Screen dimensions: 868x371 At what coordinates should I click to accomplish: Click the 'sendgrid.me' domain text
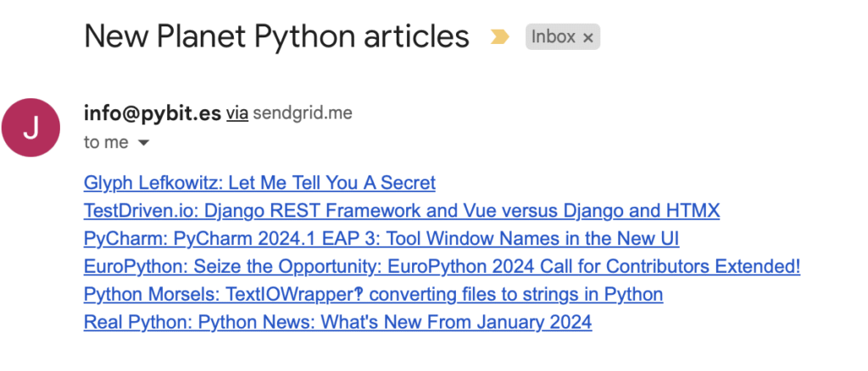(303, 113)
